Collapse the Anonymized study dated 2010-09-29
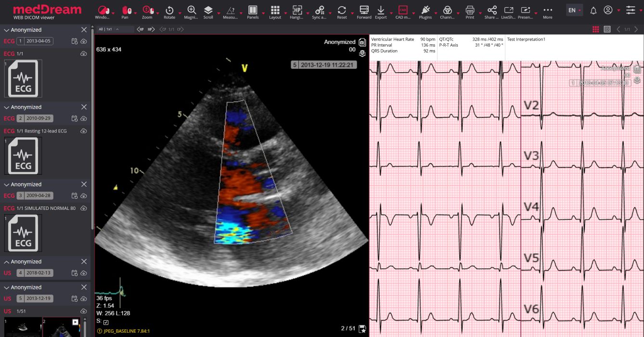Image resolution: width=644 pixels, height=337 pixels. point(7,107)
